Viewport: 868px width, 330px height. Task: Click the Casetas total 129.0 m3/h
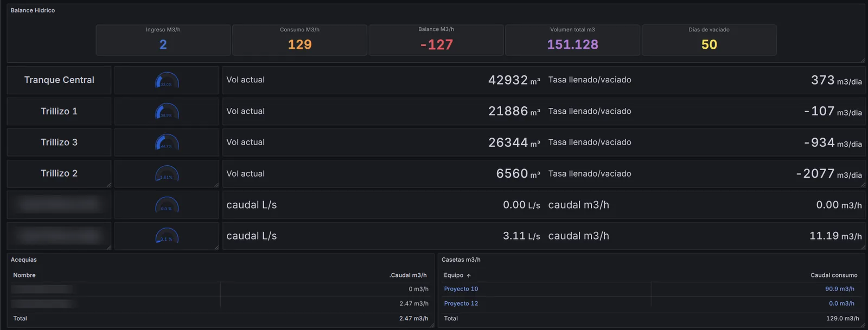coord(843,319)
